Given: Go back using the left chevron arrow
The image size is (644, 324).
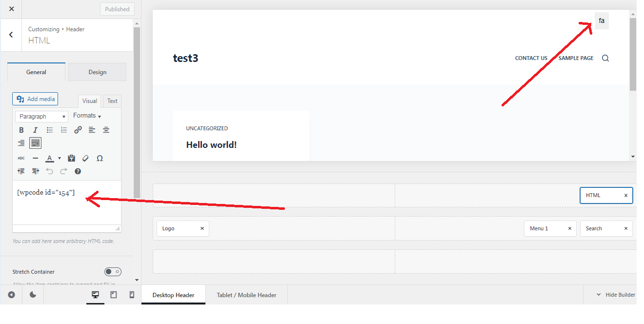Looking at the screenshot, I should point(11,35).
